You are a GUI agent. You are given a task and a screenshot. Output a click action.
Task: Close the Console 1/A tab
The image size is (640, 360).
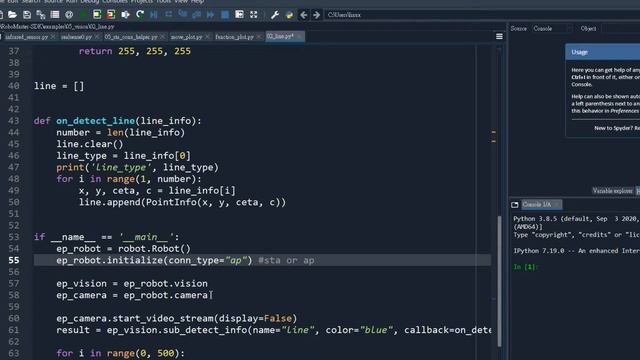coord(557,204)
